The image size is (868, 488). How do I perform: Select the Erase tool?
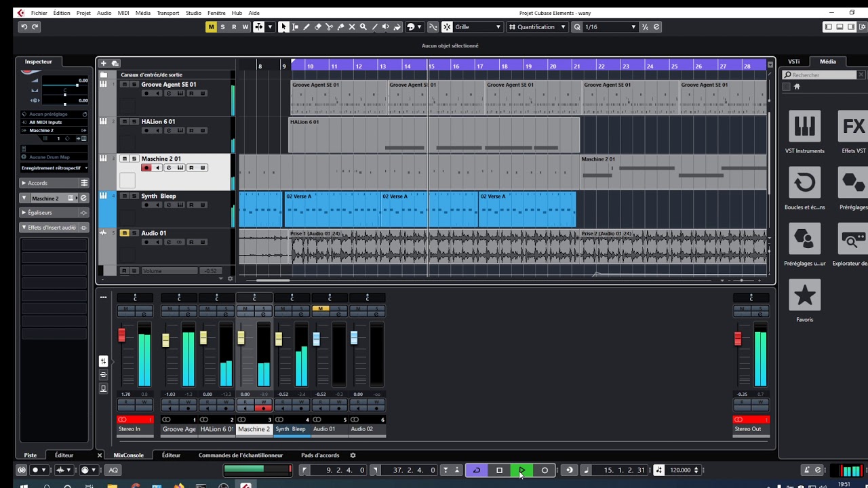(318, 27)
